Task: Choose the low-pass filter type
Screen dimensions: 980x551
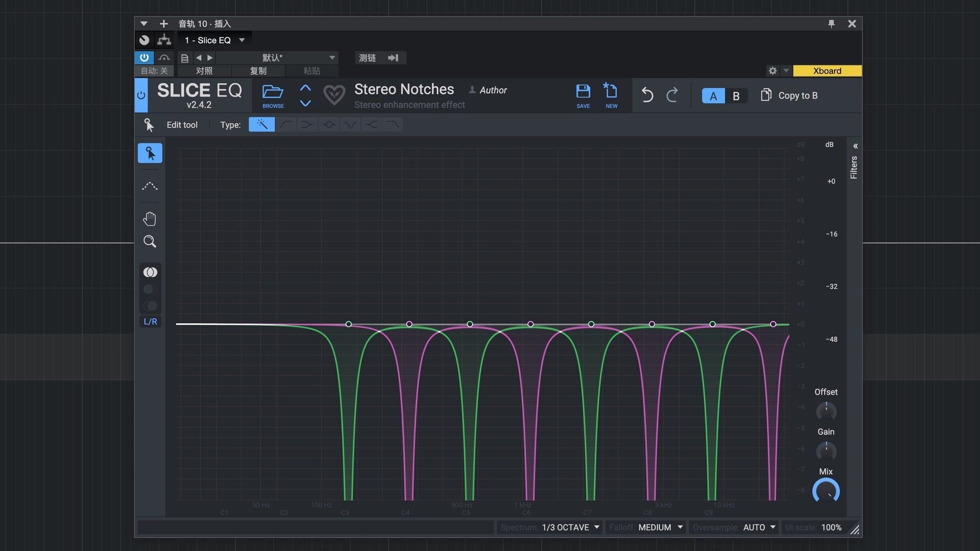Action: (393, 124)
